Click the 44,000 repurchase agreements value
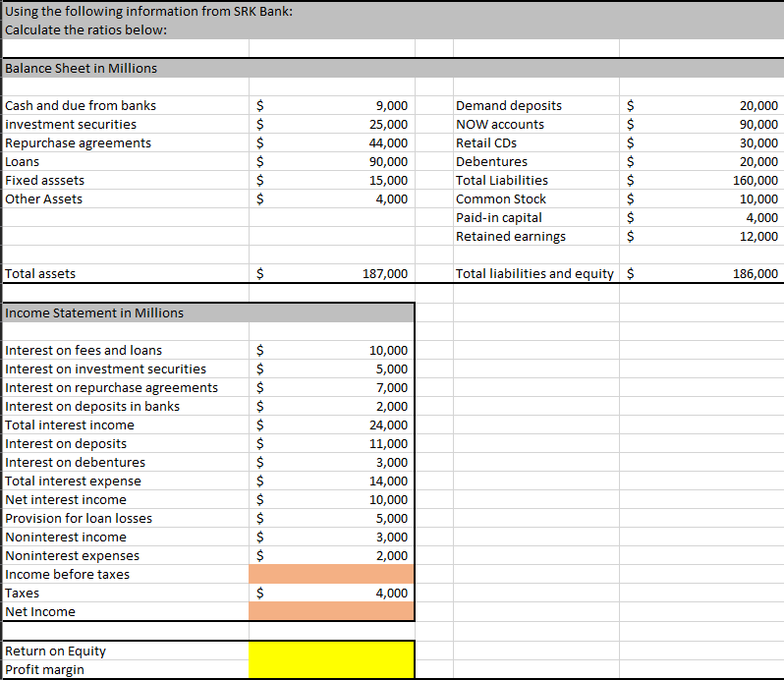Viewport: 784px width, 680px height. click(x=332, y=143)
